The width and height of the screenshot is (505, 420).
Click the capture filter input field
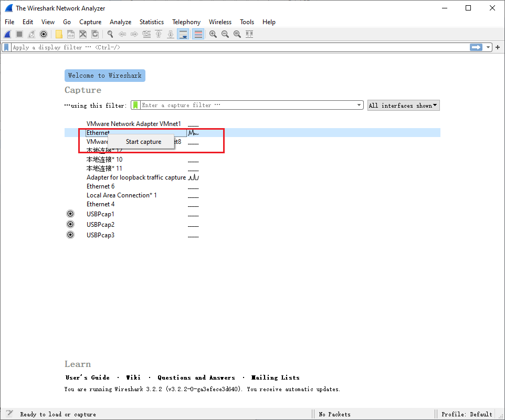click(x=248, y=105)
